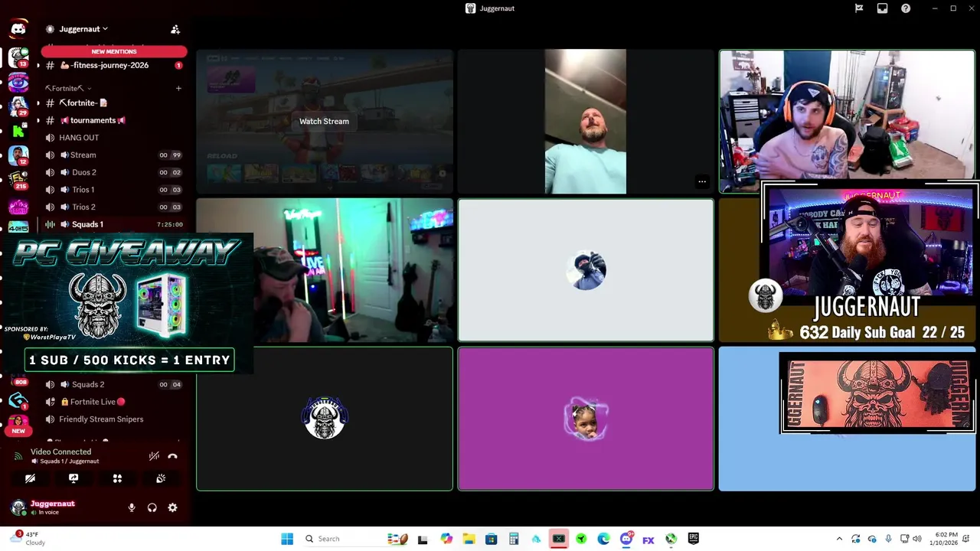980x551 pixels.
Task: Disconnect from voice call
Action: [x=173, y=456]
